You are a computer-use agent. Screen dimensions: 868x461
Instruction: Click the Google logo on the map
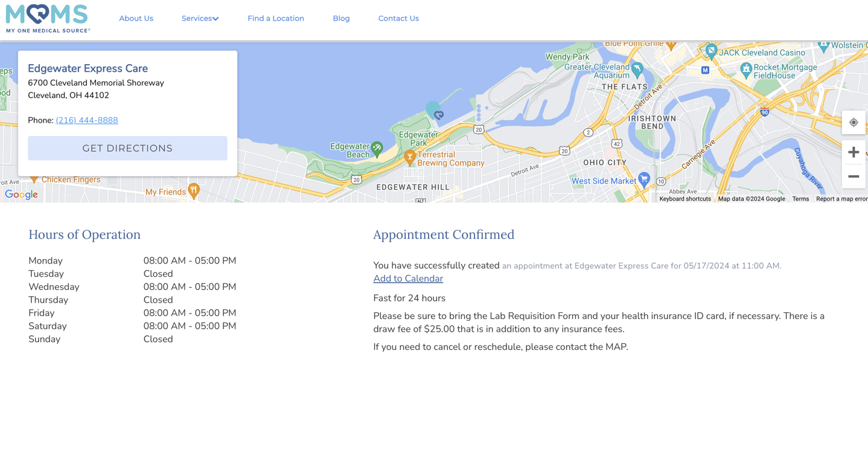(21, 194)
